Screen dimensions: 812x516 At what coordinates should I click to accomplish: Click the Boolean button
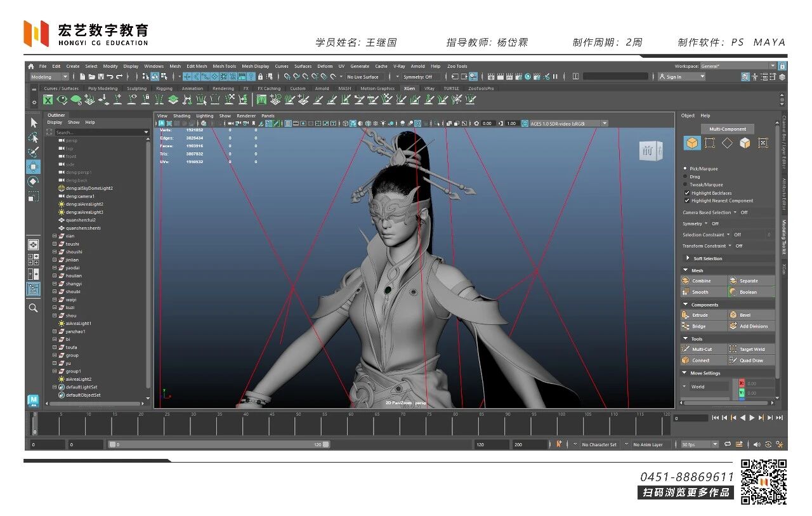tap(751, 292)
